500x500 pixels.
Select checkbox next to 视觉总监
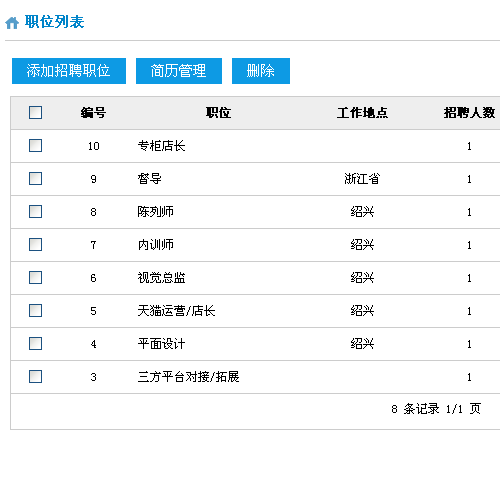[35, 278]
